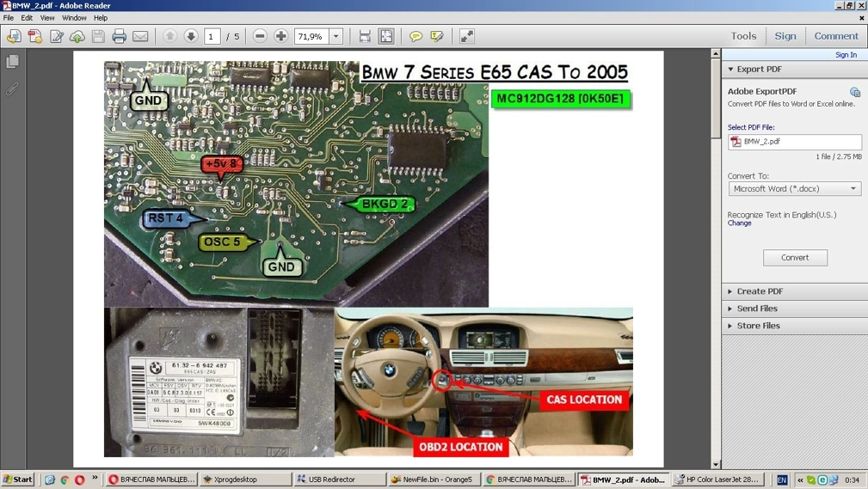Click the '1 file / 2.75 MB' text
Image resolution: width=868 pixels, height=489 pixels.
[x=838, y=156]
